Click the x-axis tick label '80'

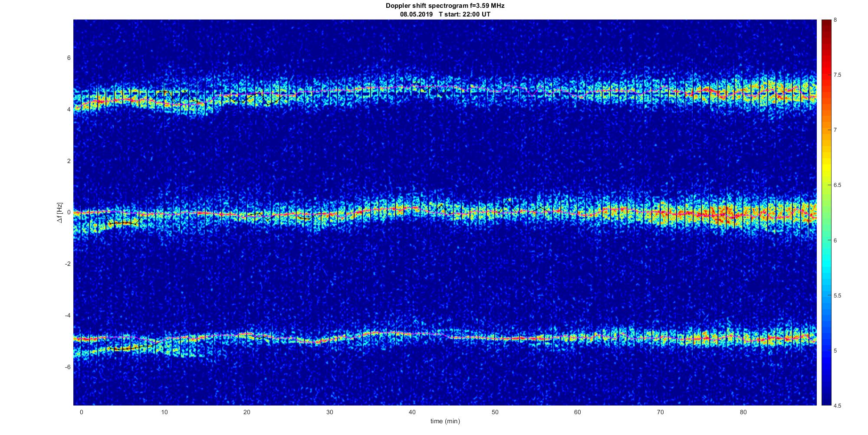click(743, 412)
